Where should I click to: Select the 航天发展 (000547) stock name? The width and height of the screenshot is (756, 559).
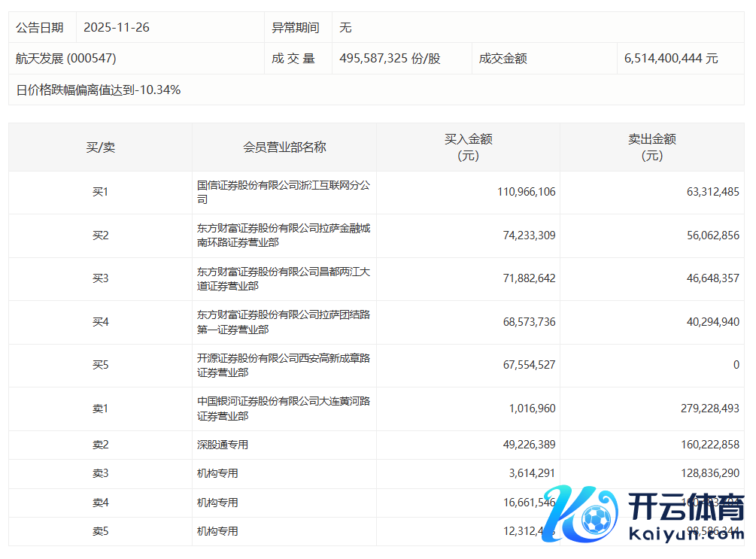click(66, 59)
